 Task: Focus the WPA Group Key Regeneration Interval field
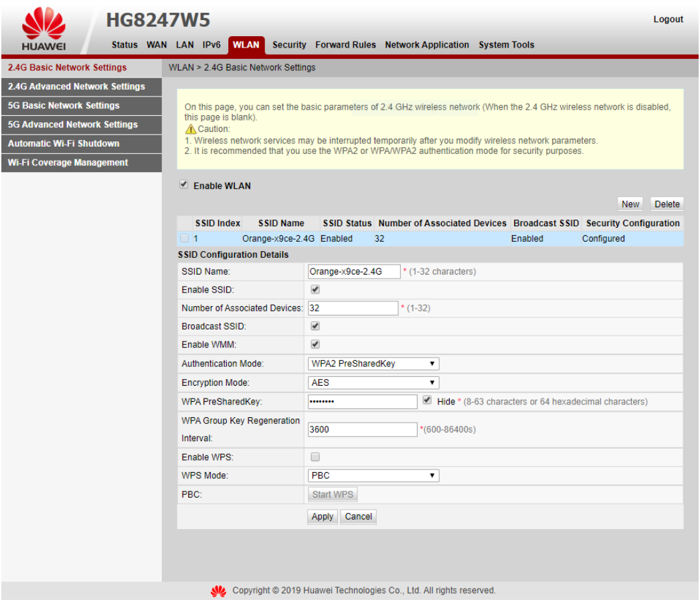click(363, 429)
